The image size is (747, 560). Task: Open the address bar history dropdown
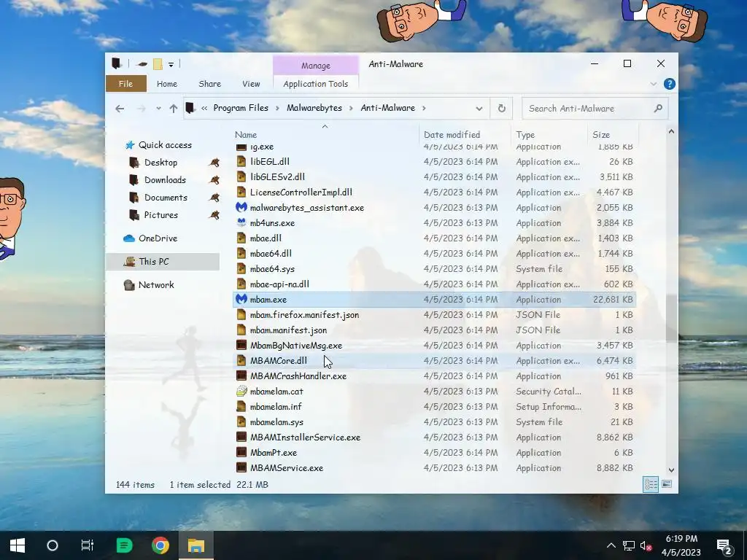[479, 109]
